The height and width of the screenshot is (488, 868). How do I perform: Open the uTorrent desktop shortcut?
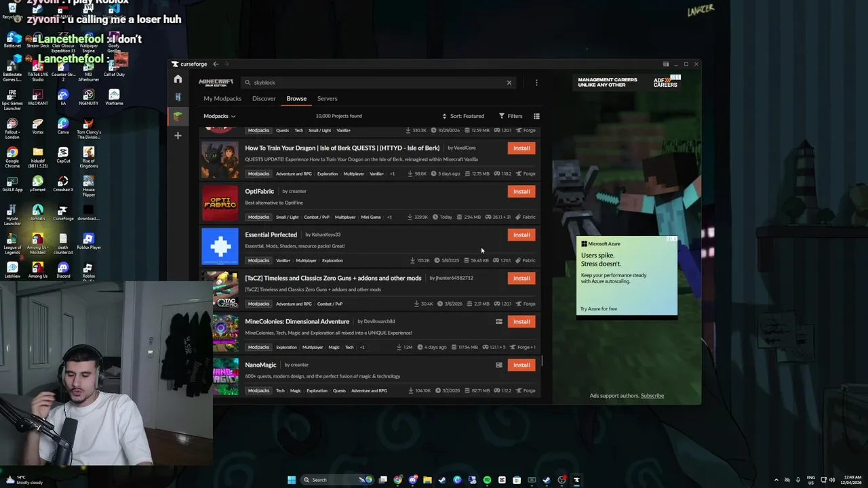tap(38, 184)
